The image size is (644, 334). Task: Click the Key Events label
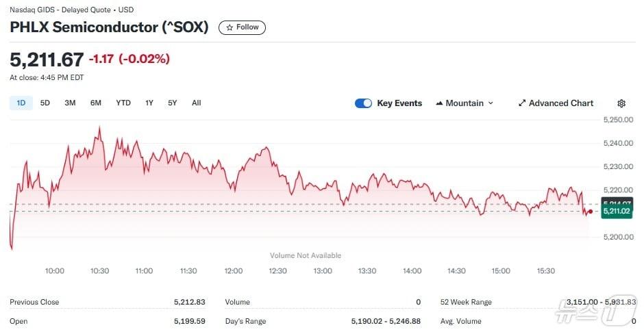(399, 103)
